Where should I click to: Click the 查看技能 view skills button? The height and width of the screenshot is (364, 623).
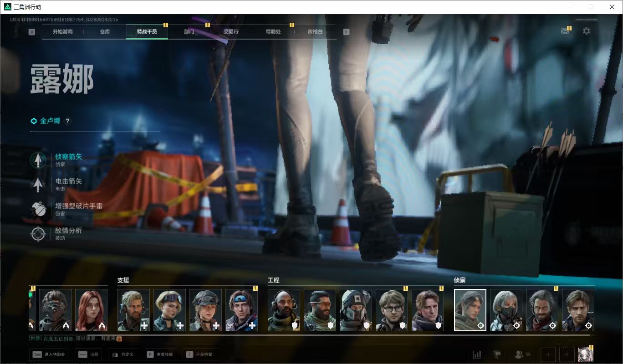pyautogui.click(x=159, y=354)
